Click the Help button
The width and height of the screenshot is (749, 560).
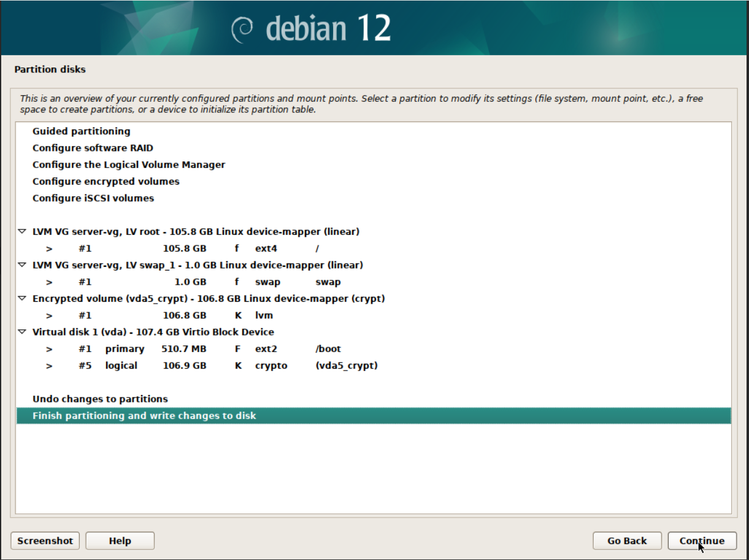pos(120,540)
